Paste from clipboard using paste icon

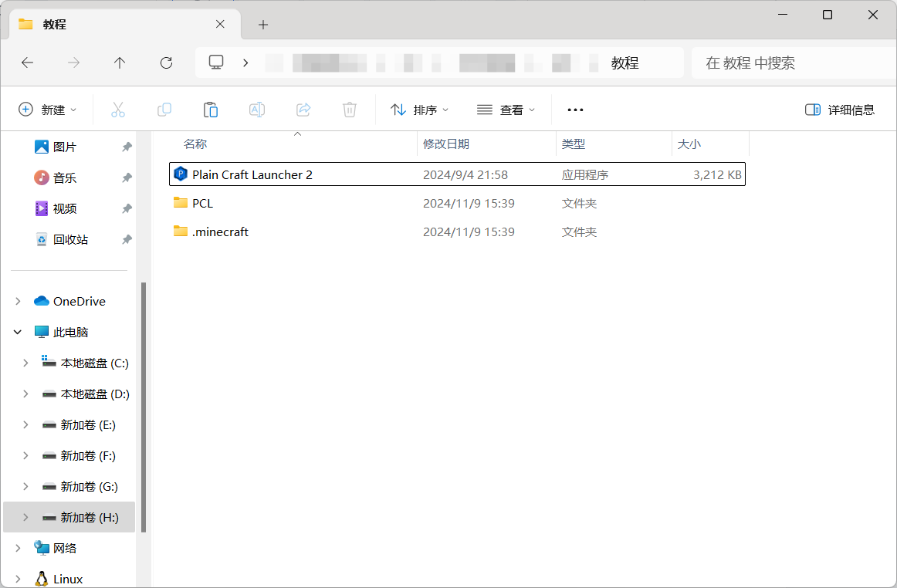[210, 110]
